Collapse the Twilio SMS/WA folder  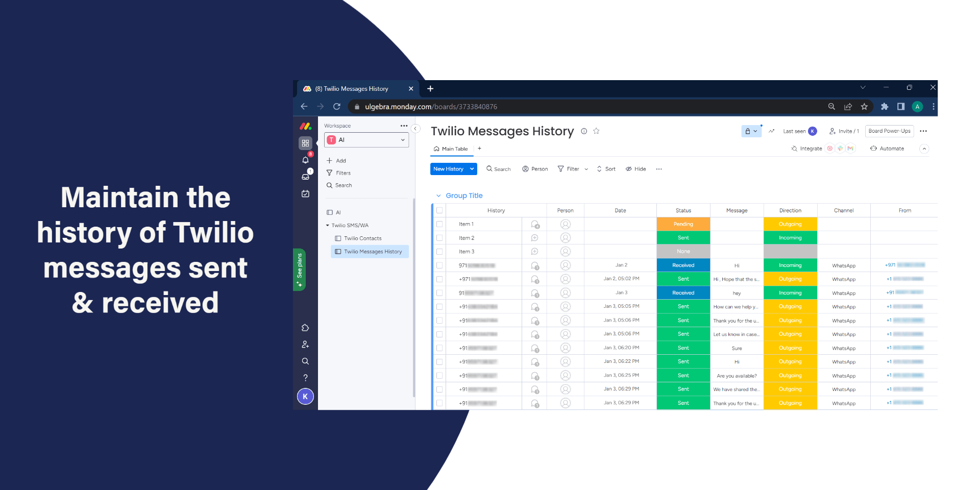328,225
